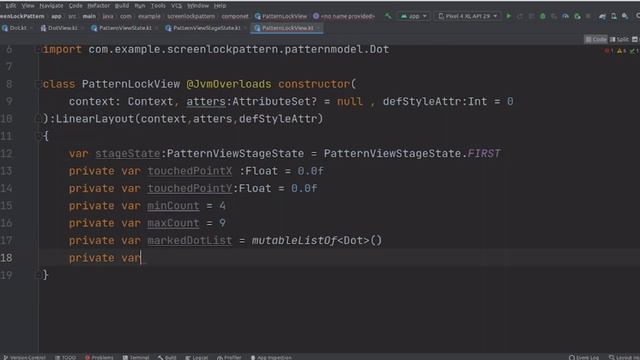Viewport: 640px width, 360px height.
Task: Toggle fold marker at line 10
Action: coord(38,119)
